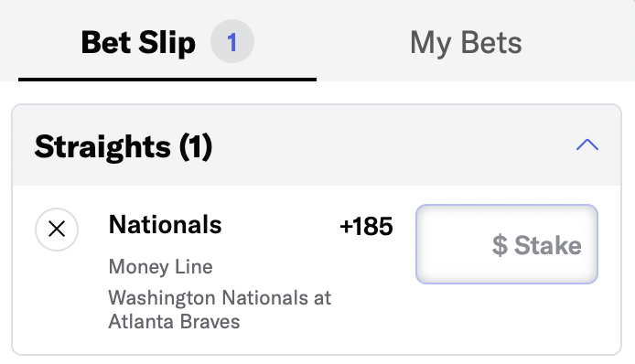This screenshot has width=635, height=364.
Task: Click the +185 odds value
Action: coord(366,226)
